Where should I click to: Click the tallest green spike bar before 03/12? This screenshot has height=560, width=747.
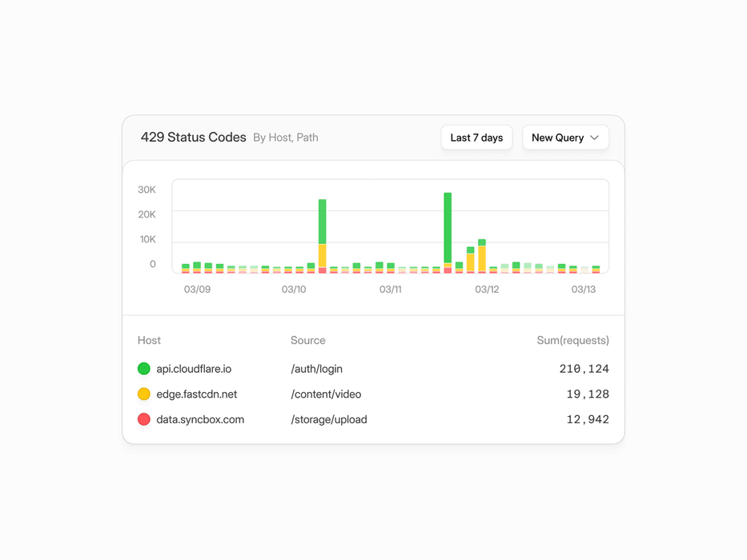coord(448,228)
